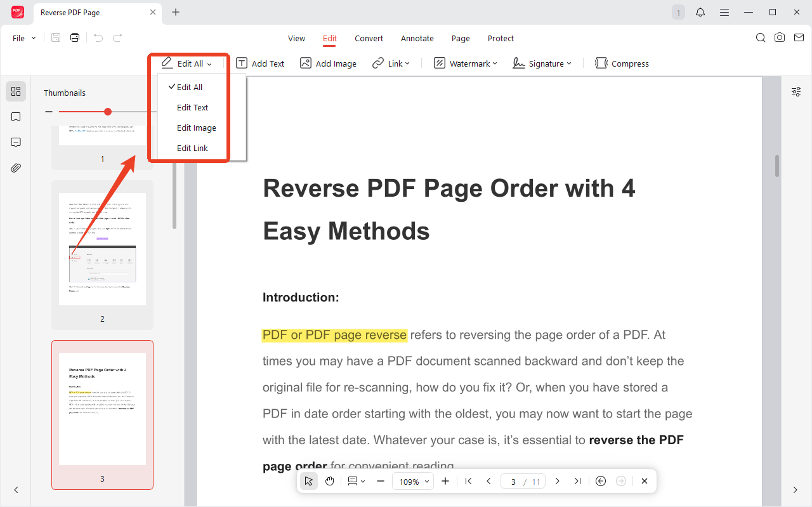Switch to the View tab

tap(296, 38)
